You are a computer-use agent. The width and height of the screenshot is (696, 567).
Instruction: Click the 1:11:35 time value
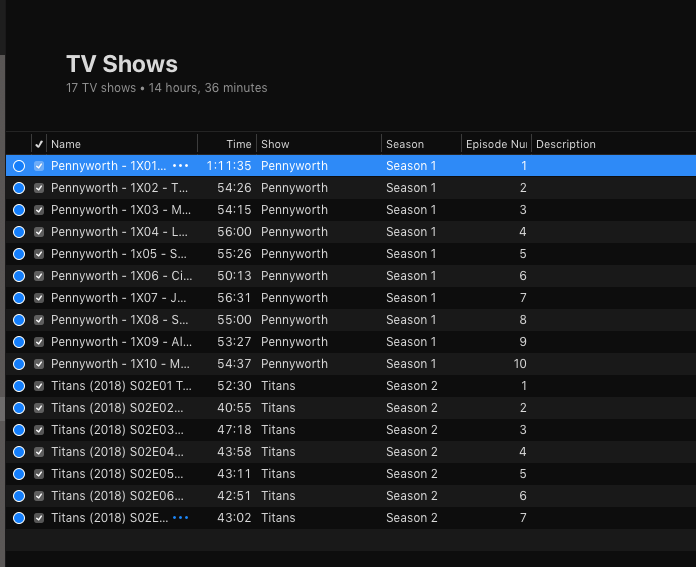tap(229, 166)
